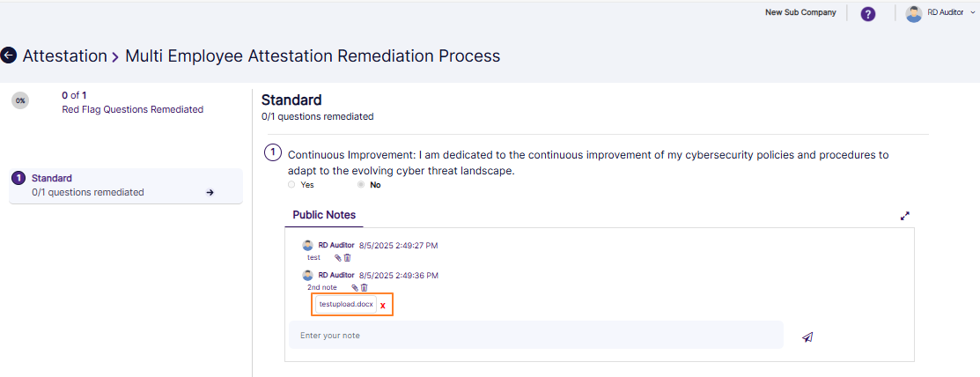Click the arrow on the Standard section item

click(x=210, y=192)
